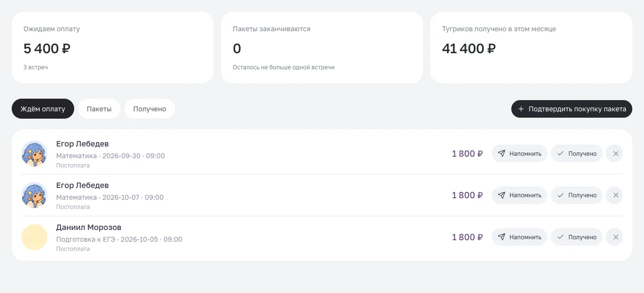Click the 5 400 ₽ awaiting payment total

coord(47,48)
